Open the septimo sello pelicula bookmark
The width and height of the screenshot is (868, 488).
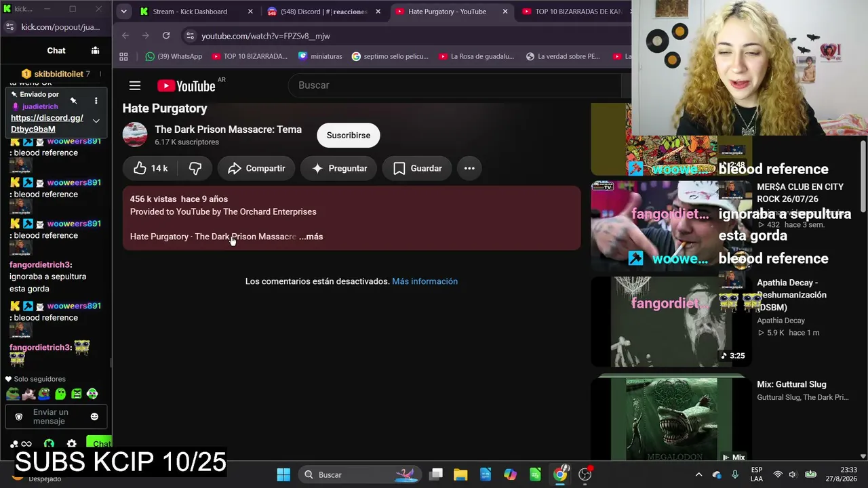(x=390, y=56)
